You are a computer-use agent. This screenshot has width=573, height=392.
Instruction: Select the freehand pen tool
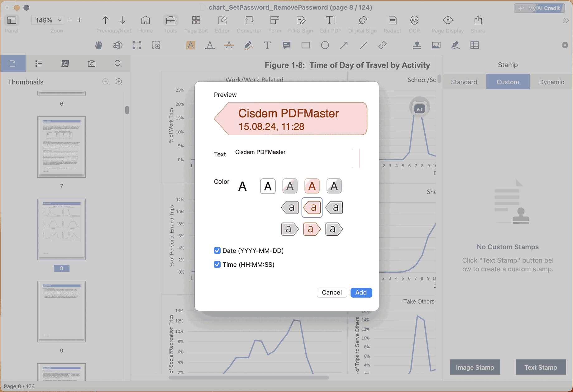click(248, 45)
